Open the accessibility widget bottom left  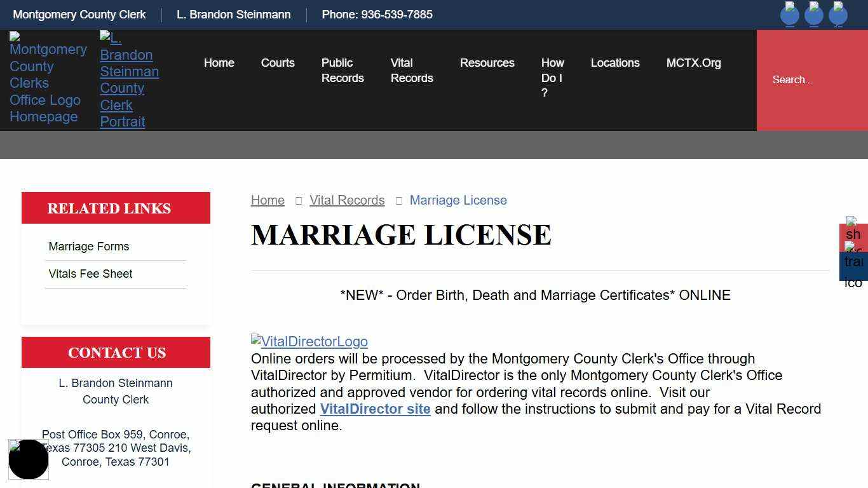pos(29,459)
